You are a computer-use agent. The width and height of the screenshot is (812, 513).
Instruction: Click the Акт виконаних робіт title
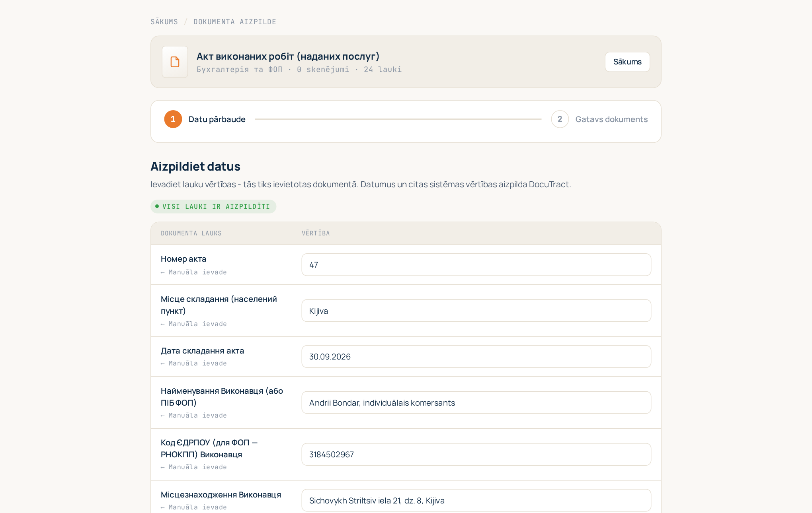click(x=288, y=56)
